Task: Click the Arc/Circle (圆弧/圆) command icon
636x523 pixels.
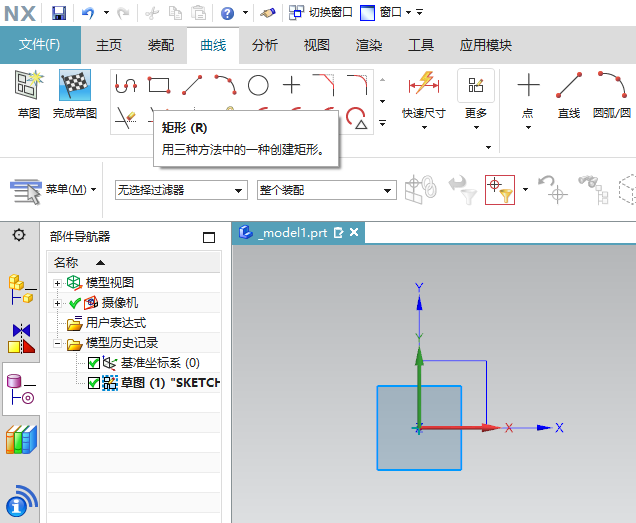Action: (x=613, y=85)
